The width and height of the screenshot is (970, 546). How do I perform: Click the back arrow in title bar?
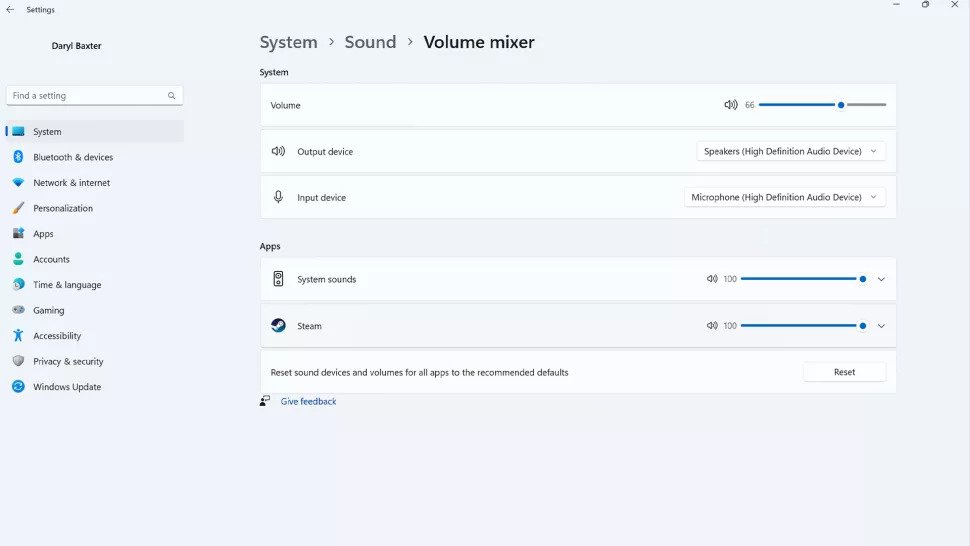[x=10, y=9]
